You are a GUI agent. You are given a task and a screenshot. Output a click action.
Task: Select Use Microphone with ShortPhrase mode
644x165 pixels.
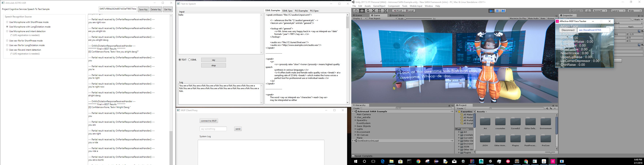7,22
